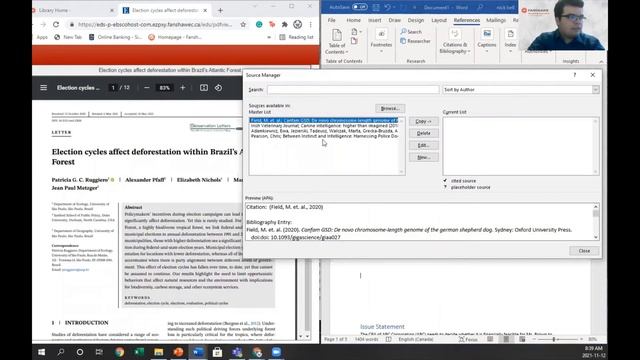Open a new browser tab with plus
This screenshot has width=640, height=360.
coord(220,10)
